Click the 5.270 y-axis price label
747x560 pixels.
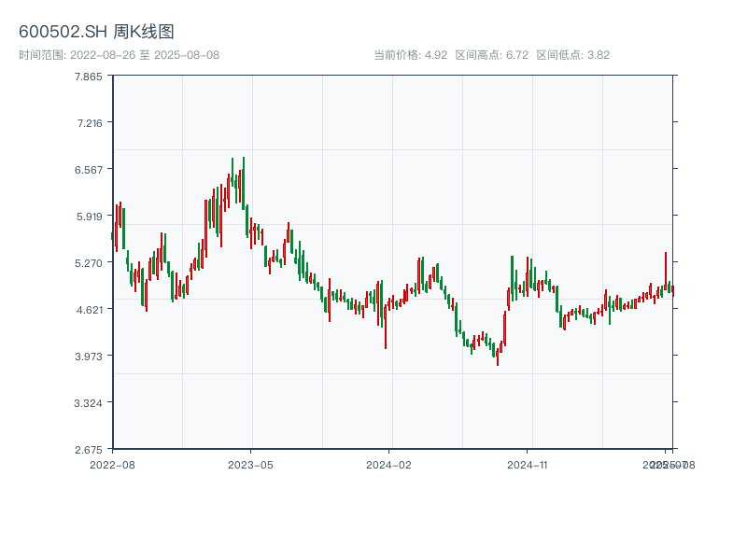tap(89, 263)
